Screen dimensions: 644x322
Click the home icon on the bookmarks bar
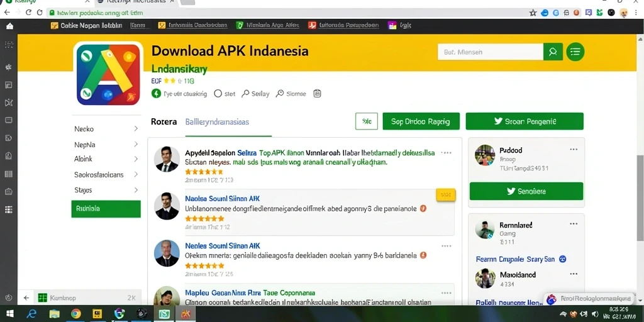[9, 26]
